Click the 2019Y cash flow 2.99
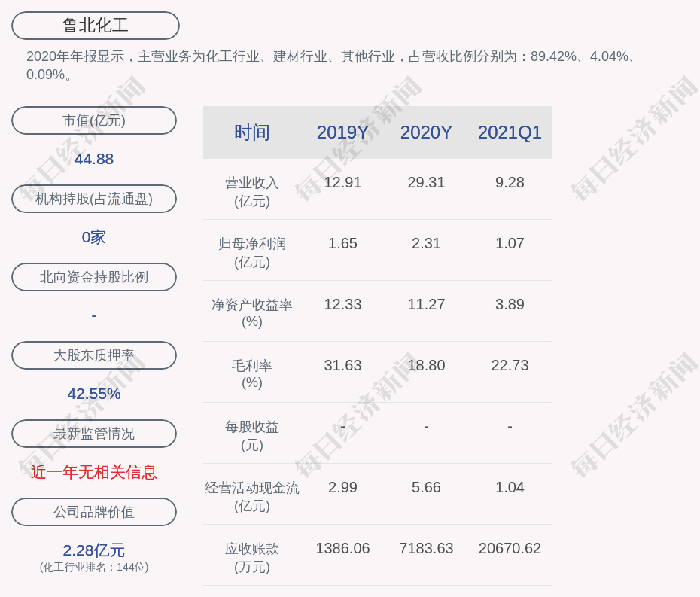 coord(342,487)
